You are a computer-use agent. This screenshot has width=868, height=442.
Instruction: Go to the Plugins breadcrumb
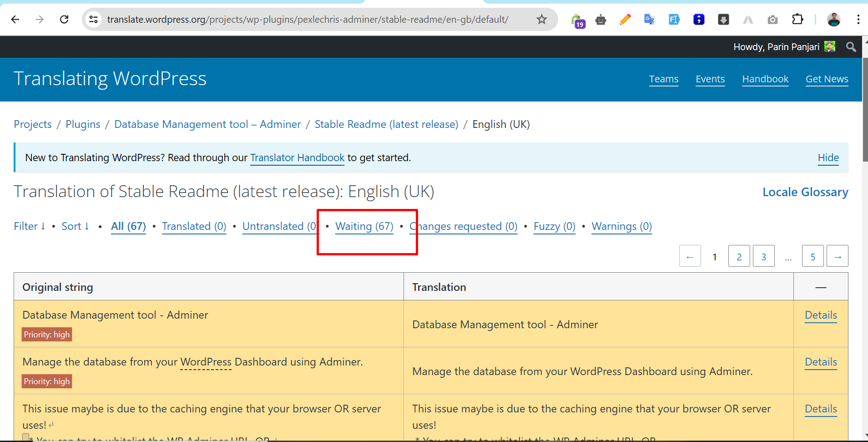83,124
